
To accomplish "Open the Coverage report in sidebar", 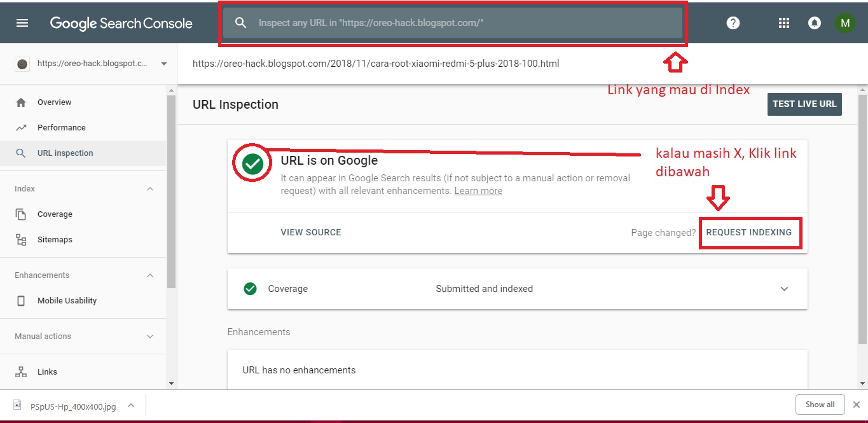I will (83, 214).
